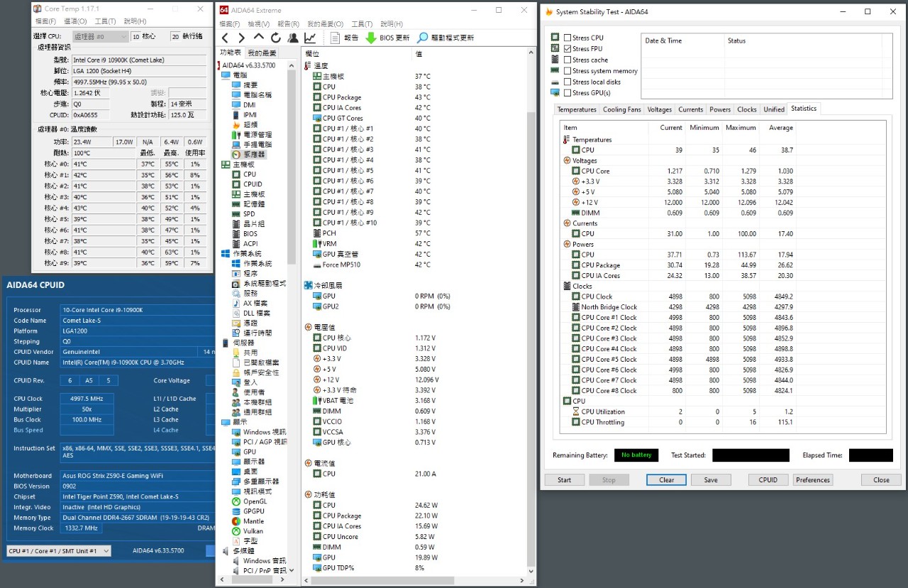Image resolution: width=908 pixels, height=588 pixels.
Task: Click the Maximum column header in Statistics
Action: pyautogui.click(x=741, y=128)
